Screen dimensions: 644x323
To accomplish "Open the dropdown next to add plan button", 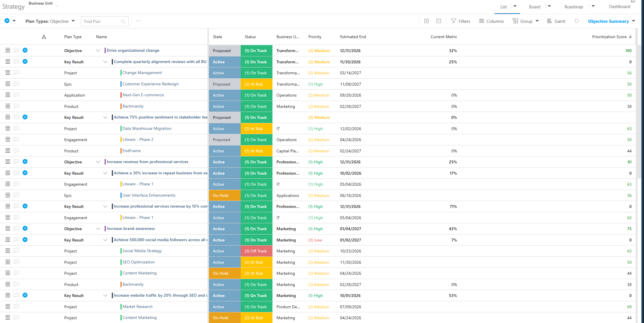I will click(x=14, y=21).
